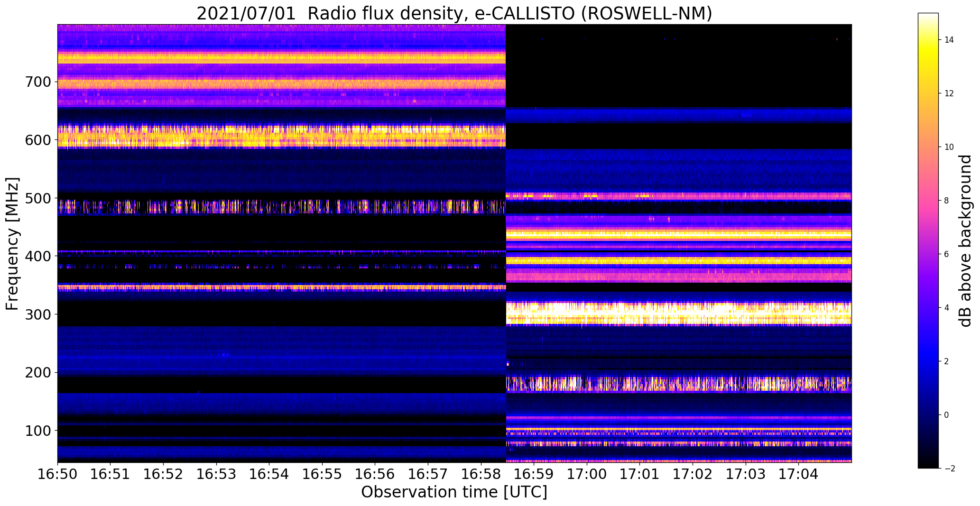Click the 'Frequency [MHz]' y-axis label

point(13,244)
